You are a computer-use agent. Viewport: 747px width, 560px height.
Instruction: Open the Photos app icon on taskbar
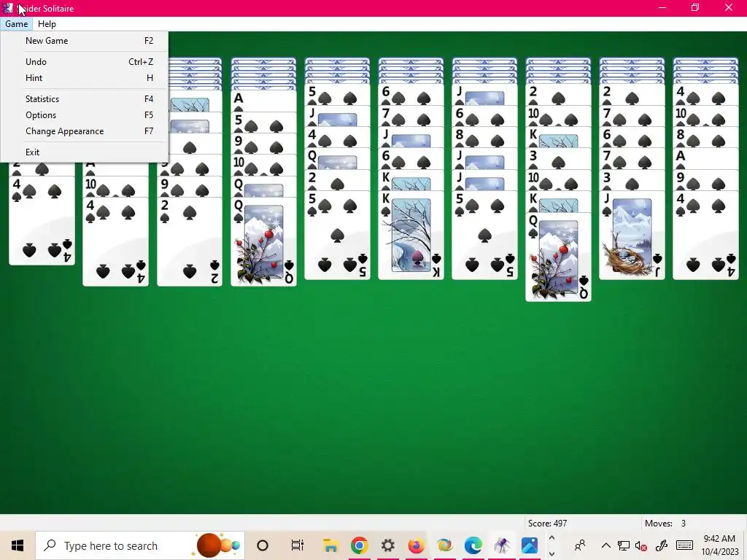530,545
